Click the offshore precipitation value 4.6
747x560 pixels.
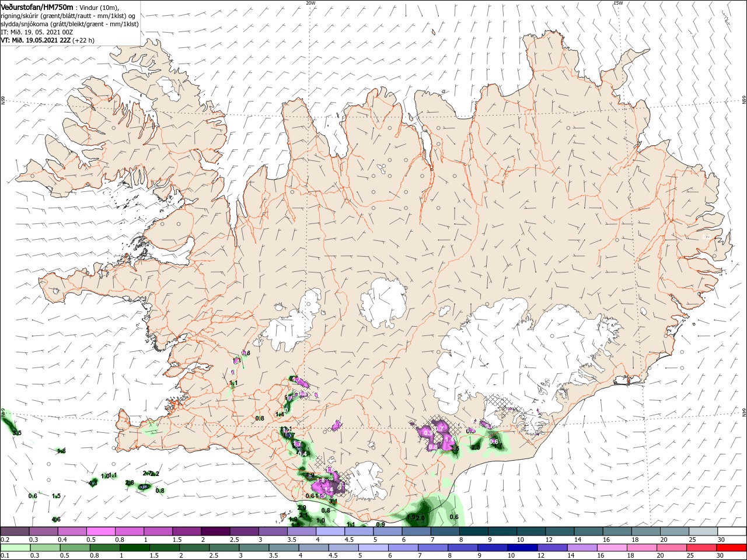(x=56, y=519)
